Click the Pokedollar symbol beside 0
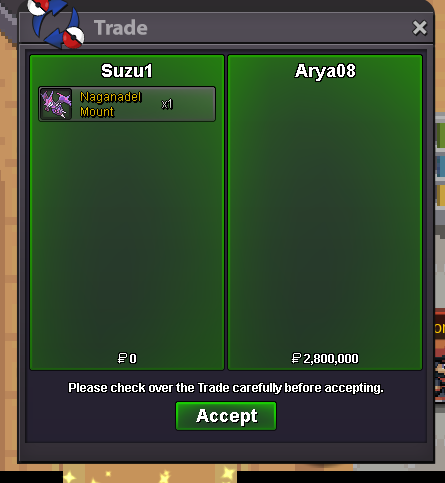The height and width of the screenshot is (483, 445). coord(122,359)
